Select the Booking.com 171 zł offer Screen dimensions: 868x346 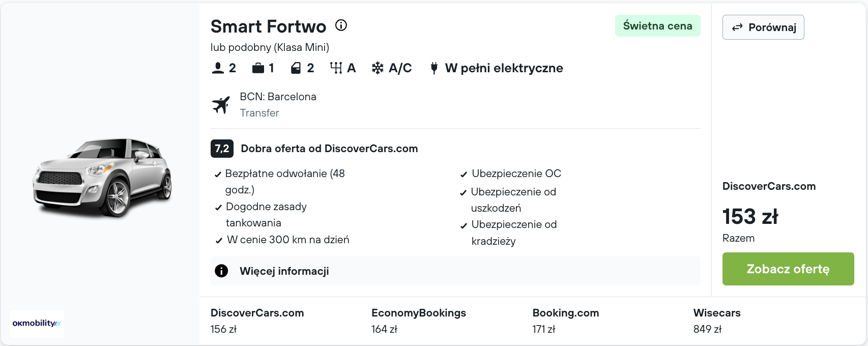[565, 321]
